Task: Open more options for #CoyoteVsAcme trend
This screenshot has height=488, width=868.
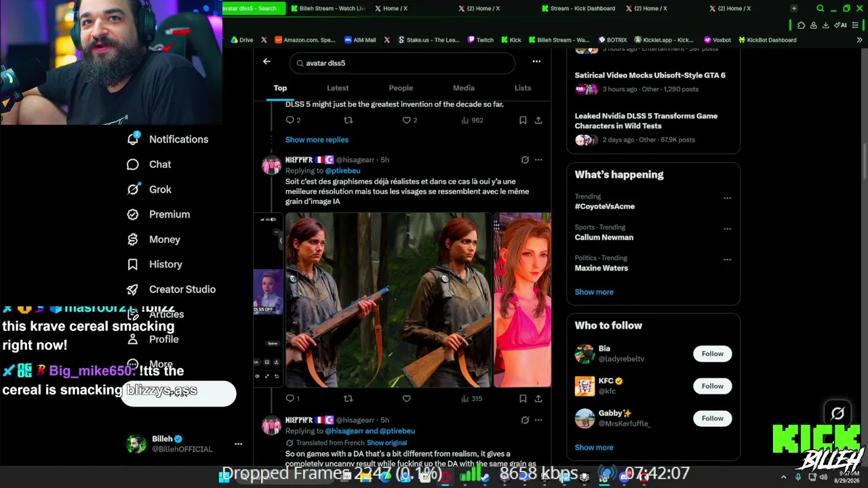Action: coord(727,199)
